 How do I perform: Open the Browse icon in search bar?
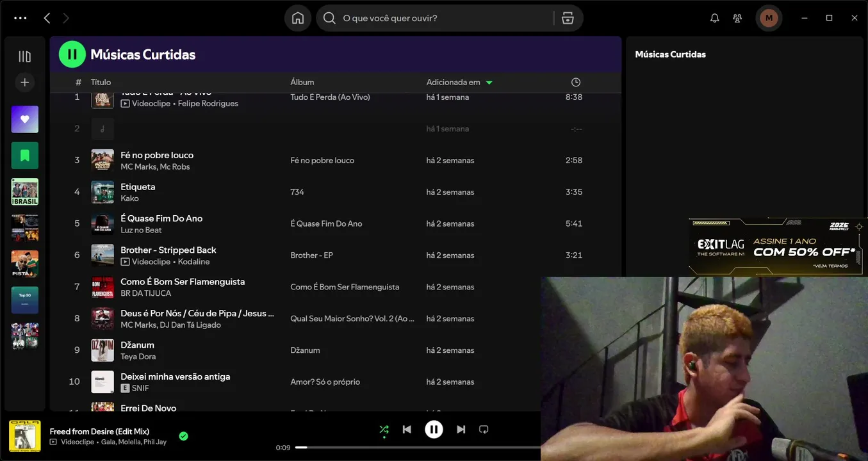pyautogui.click(x=568, y=18)
